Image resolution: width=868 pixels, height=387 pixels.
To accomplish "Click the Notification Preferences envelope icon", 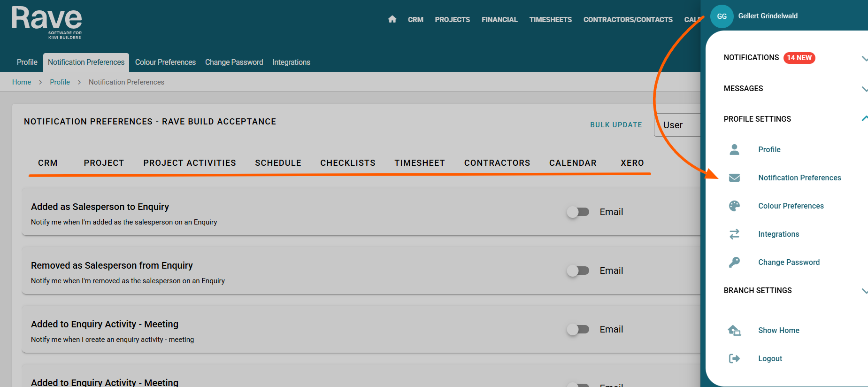I will coord(735,178).
